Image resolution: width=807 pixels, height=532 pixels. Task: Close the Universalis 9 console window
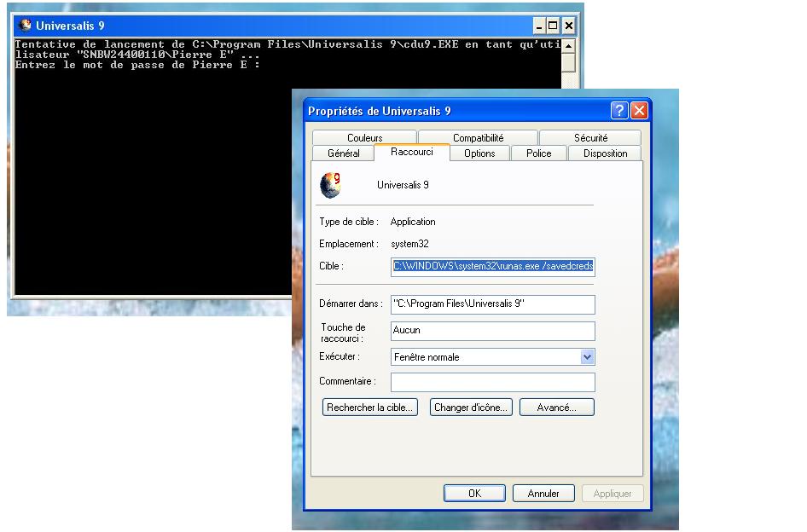click(x=568, y=26)
